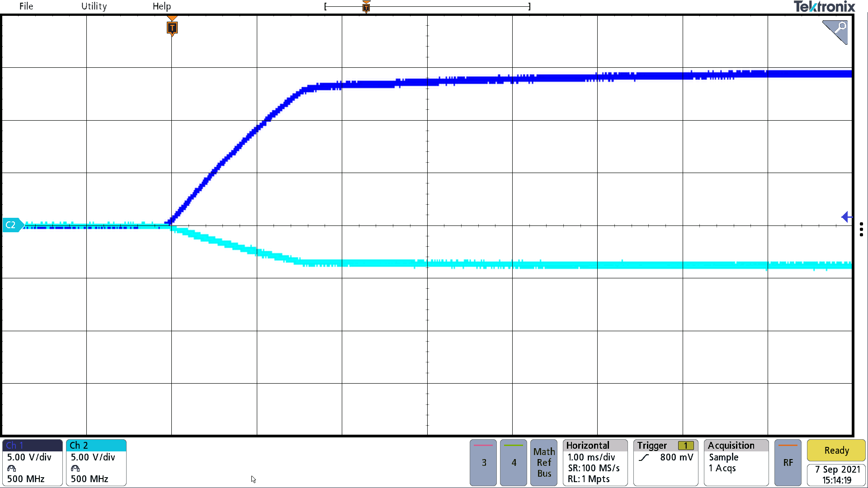
Task: Open the three-dot side panel handle
Action: pos(861,229)
